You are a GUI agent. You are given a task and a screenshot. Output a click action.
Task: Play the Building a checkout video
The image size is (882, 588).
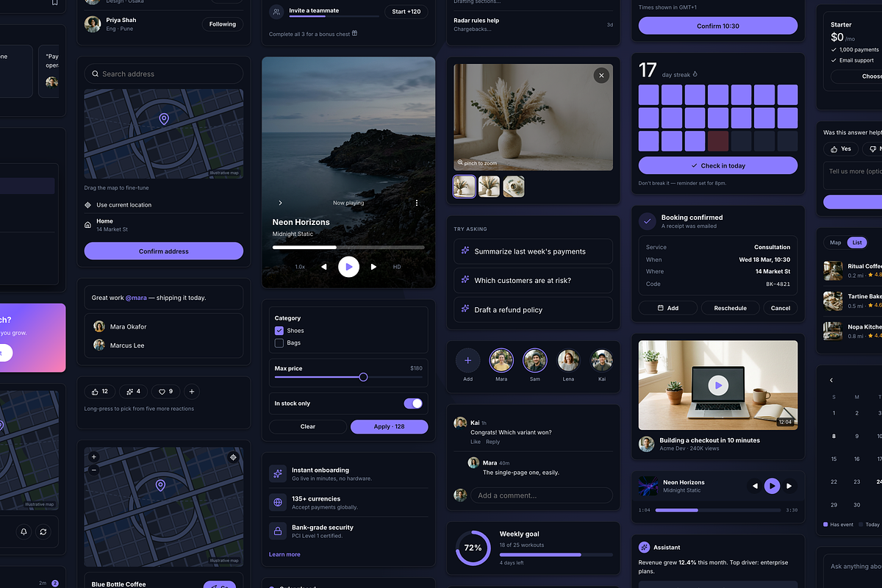(718, 384)
